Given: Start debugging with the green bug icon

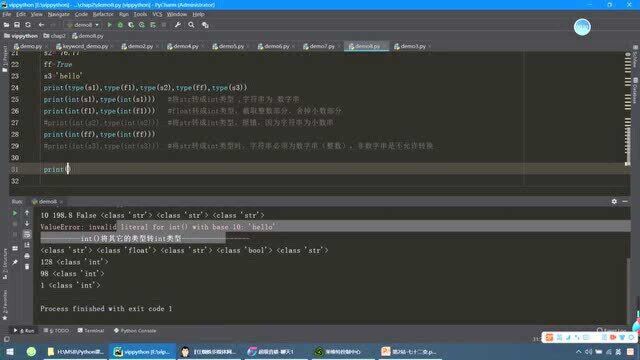Looking at the screenshot, I should coord(120,25).
